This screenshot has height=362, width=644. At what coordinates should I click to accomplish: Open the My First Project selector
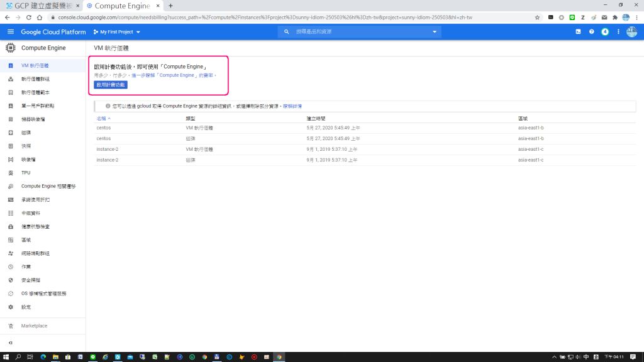tap(117, 31)
